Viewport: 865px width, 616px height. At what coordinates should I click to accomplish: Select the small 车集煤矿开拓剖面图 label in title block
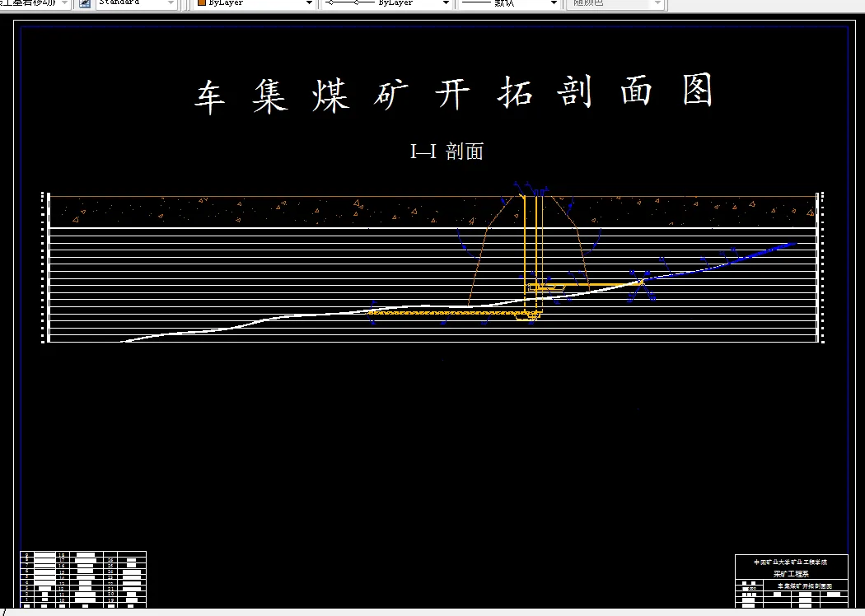805,586
